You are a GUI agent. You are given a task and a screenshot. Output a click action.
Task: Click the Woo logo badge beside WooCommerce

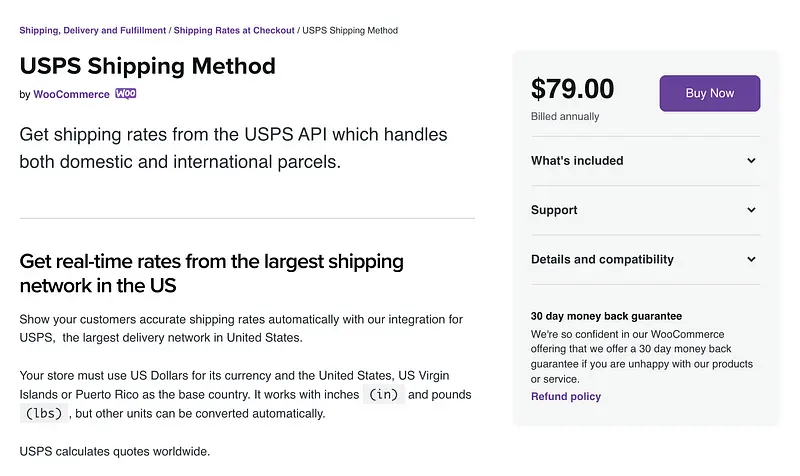pos(126,94)
